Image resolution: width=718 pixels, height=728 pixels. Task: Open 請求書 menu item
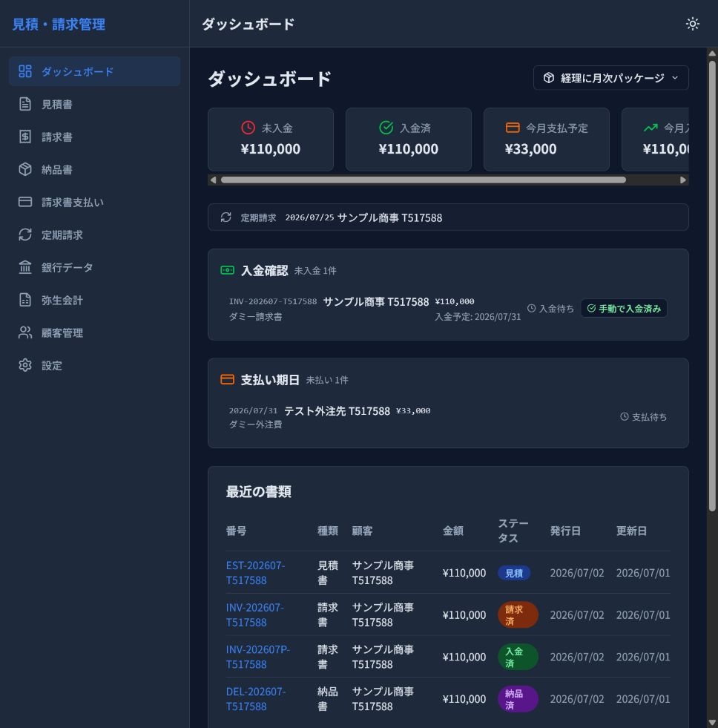point(95,137)
